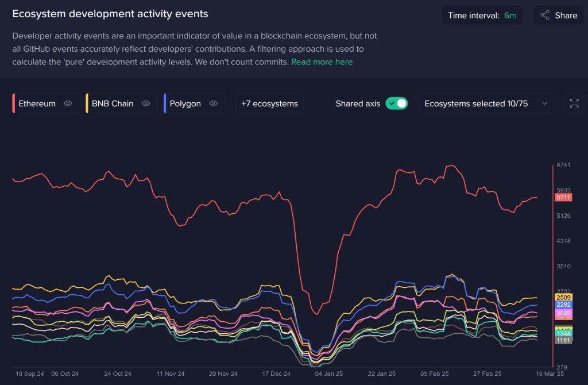Click the chevron in Ecosystems selected box

tap(544, 103)
